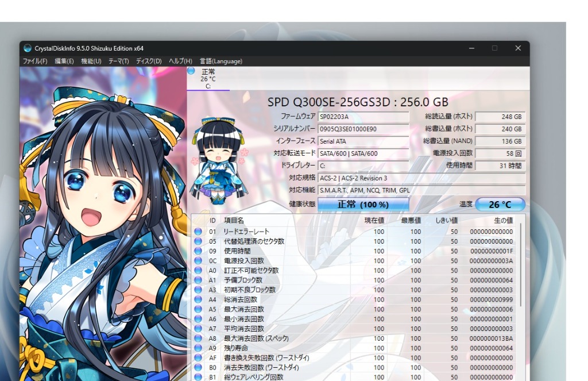Open the 言語(Language) menu
588x381 pixels.
(221, 61)
